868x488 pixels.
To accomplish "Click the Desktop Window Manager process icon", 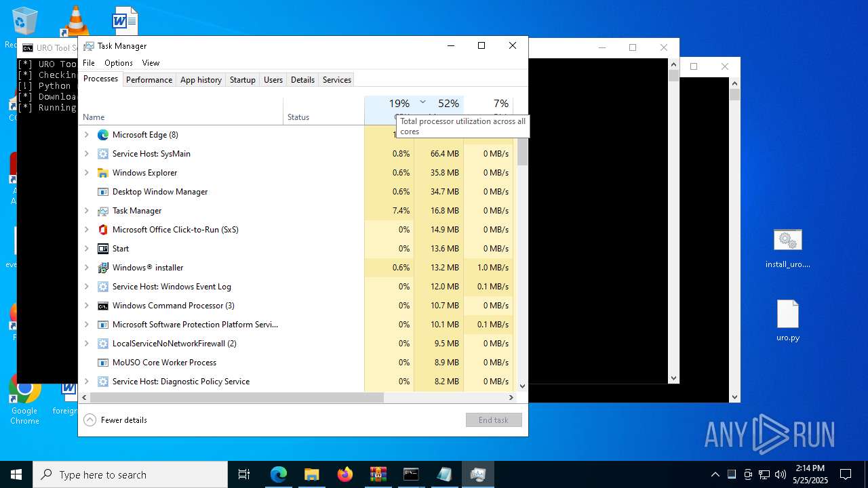I will (x=103, y=192).
